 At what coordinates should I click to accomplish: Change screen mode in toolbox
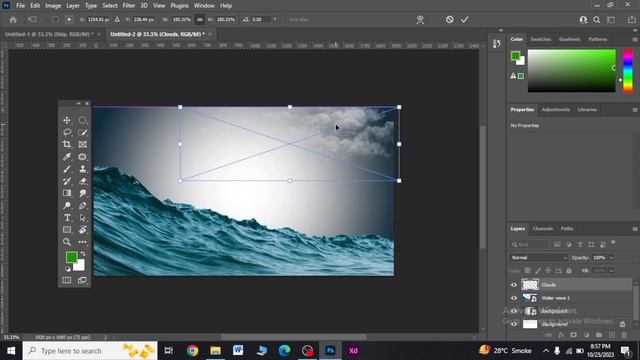(x=82, y=280)
